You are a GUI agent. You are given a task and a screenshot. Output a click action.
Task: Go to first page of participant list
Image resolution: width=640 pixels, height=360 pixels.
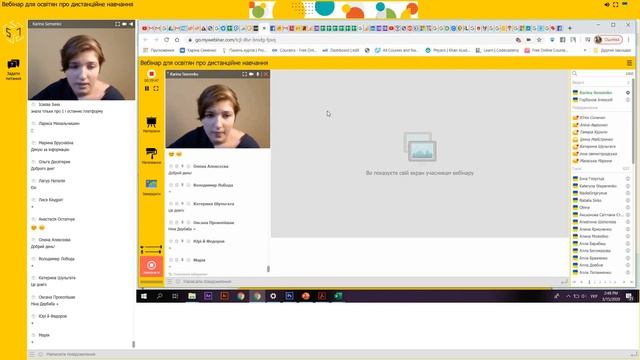tap(575, 282)
